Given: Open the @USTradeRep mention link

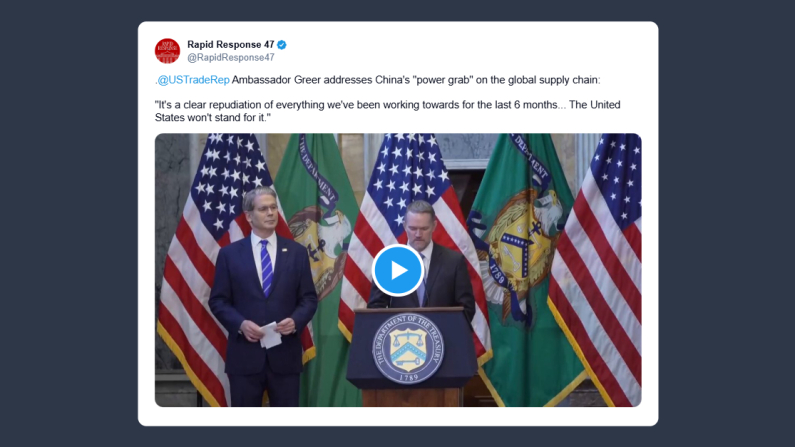Looking at the screenshot, I should click(x=193, y=80).
